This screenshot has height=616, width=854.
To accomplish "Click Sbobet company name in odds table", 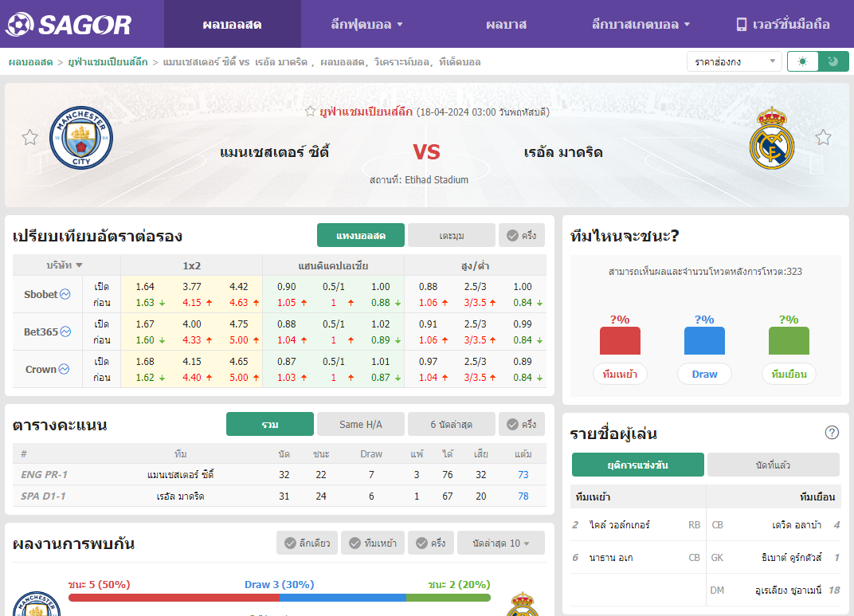I will pos(41,294).
